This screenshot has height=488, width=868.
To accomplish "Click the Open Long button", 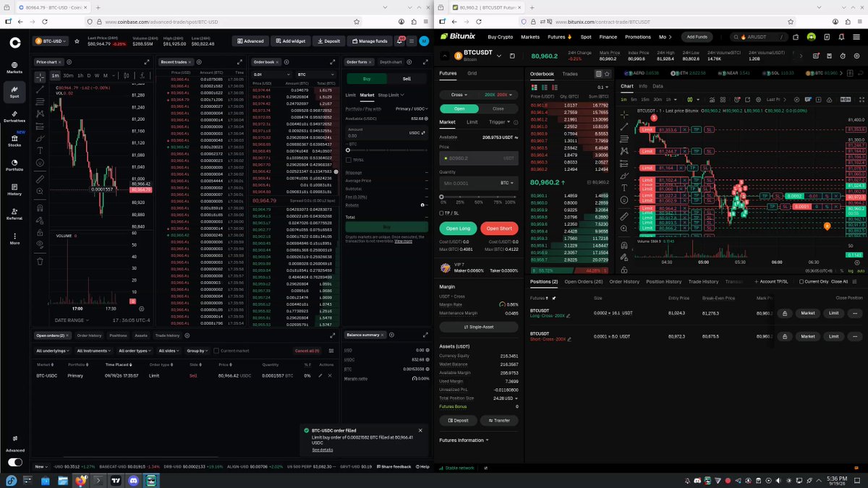I will [x=457, y=228].
